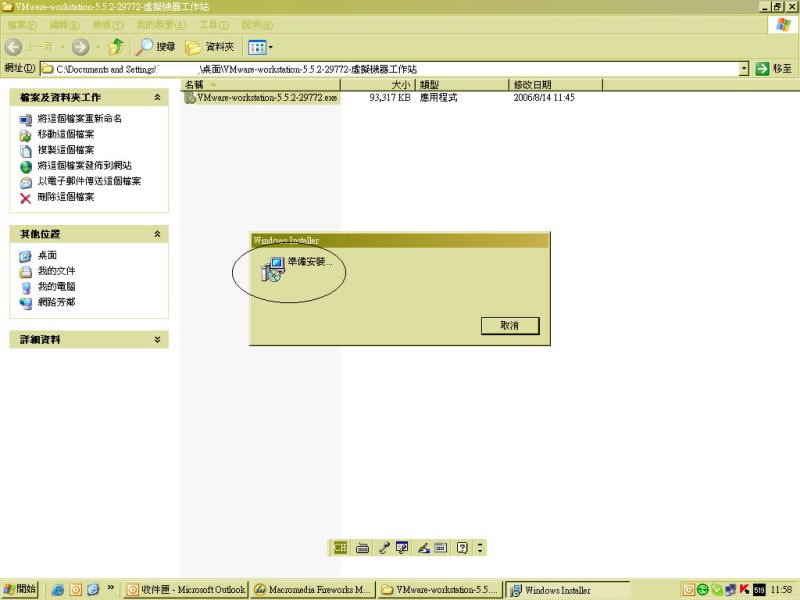Click the black 519 tray icon
The image size is (800, 600).
click(x=759, y=590)
